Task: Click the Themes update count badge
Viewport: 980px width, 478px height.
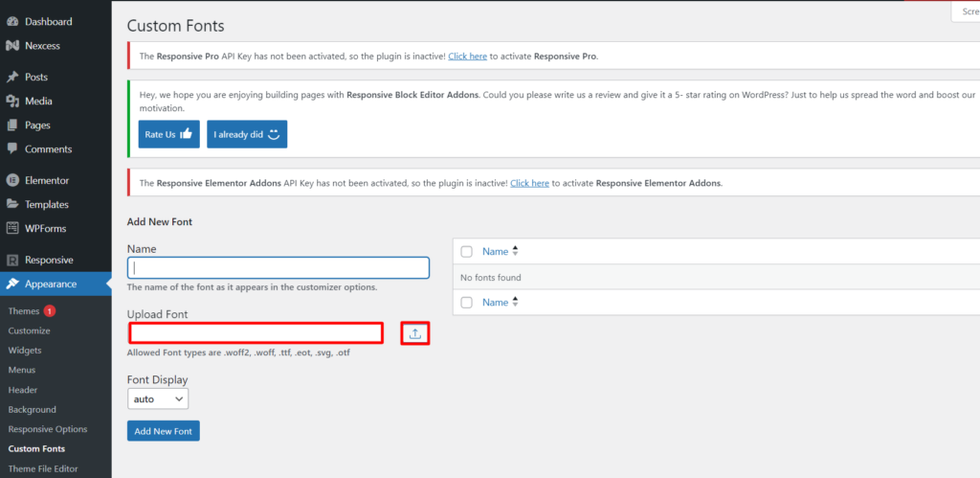Action: point(50,311)
